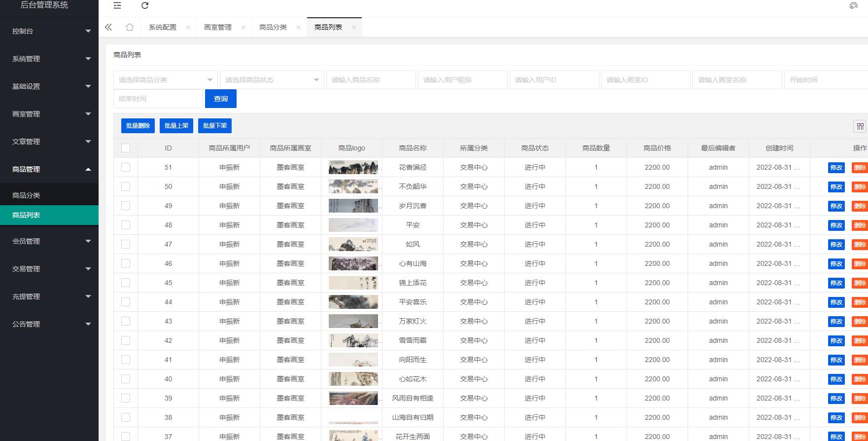Open the theme palette icon
The height and width of the screenshot is (441, 868).
click(x=854, y=5)
